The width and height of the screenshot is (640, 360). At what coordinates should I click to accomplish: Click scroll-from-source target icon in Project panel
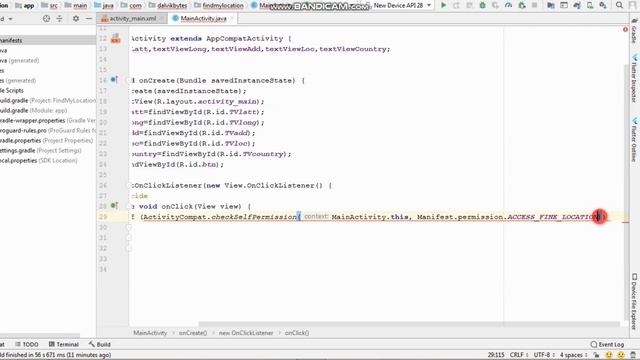pos(47,19)
